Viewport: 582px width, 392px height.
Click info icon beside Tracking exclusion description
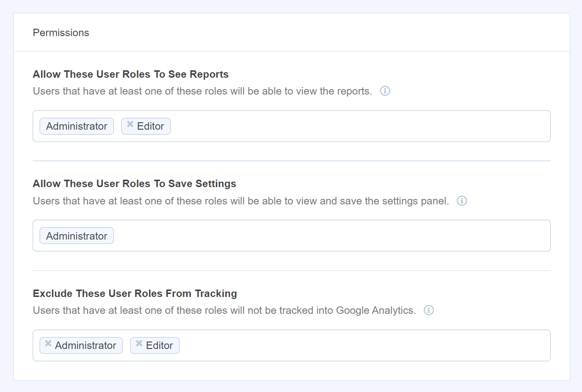click(429, 310)
